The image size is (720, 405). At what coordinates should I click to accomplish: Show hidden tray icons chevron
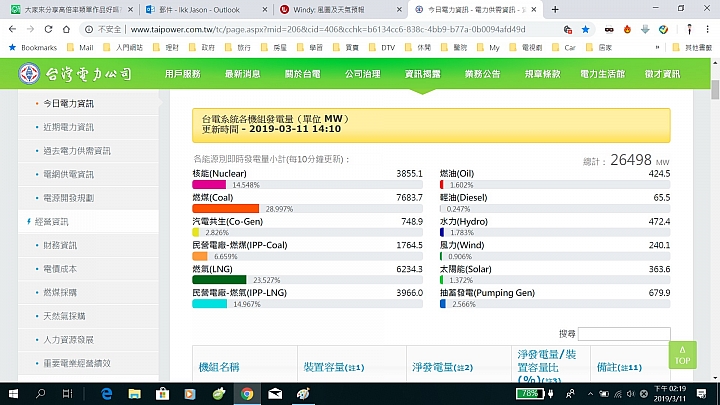(591, 394)
